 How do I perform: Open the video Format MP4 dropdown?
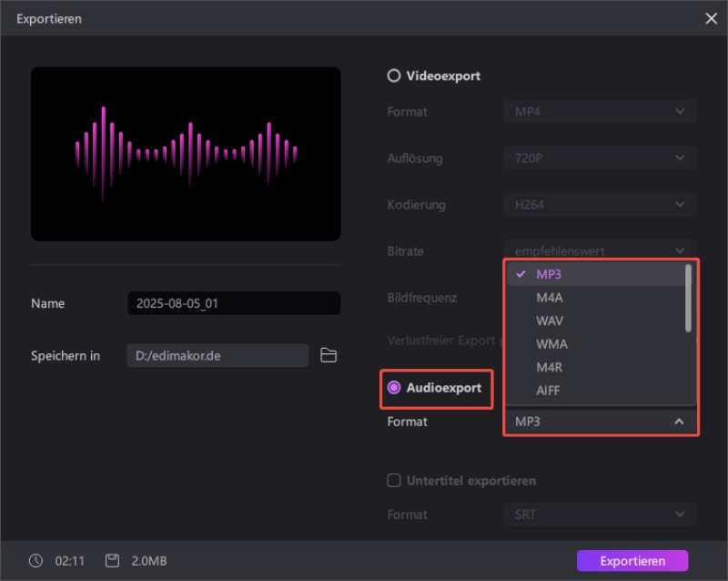click(600, 111)
